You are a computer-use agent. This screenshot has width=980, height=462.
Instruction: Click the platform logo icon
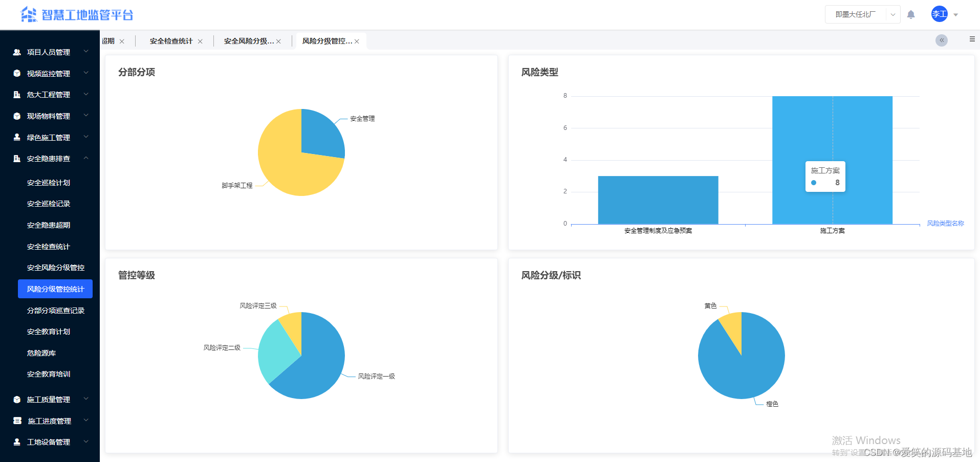pyautogui.click(x=29, y=14)
